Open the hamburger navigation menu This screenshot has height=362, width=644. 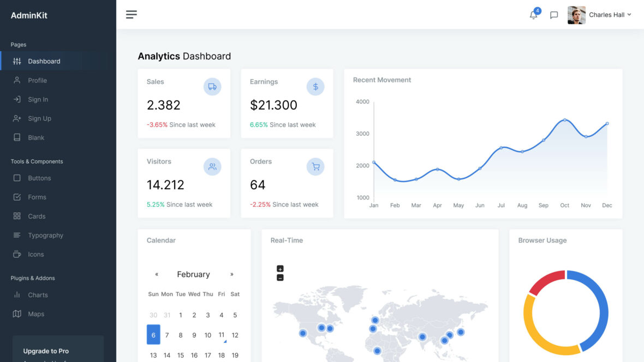(131, 14)
